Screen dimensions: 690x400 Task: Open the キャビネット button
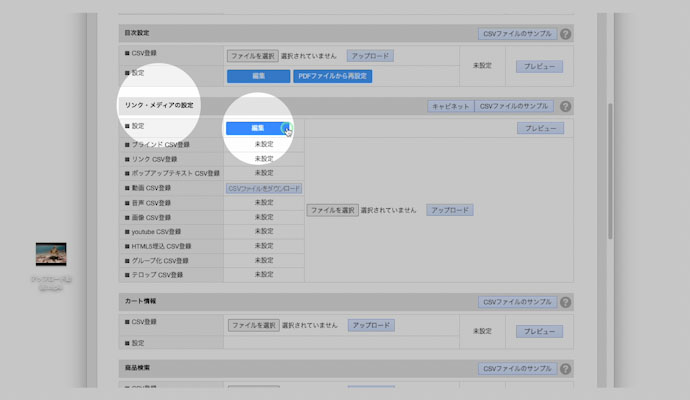coord(449,106)
